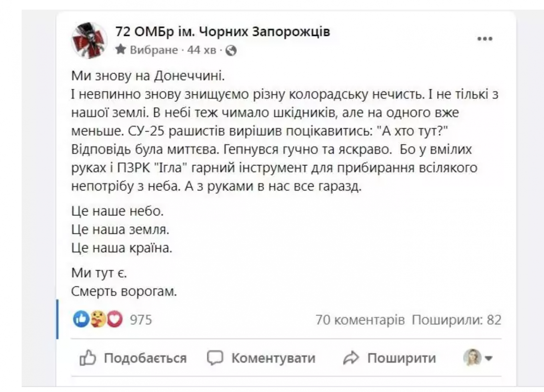
Task: Click the Коментувати comment button
Action: [x=261, y=358]
